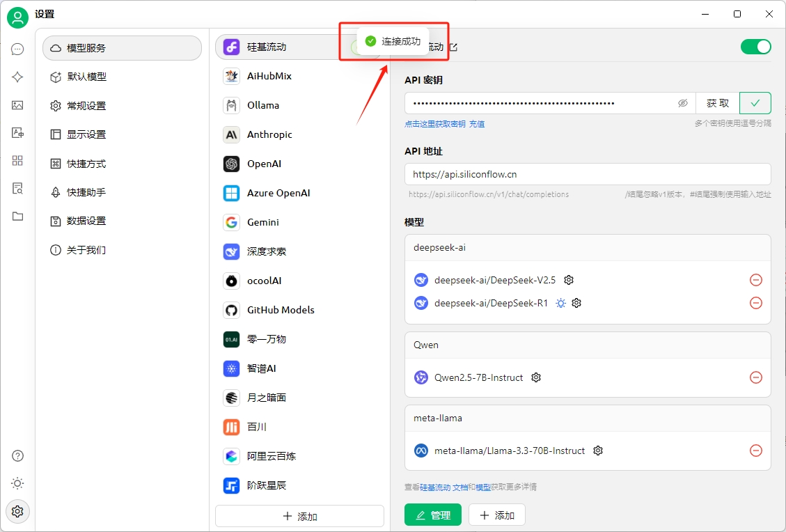Open the knowledge base sidebar icon
Image resolution: width=786 pixels, height=532 pixels.
coord(17,189)
